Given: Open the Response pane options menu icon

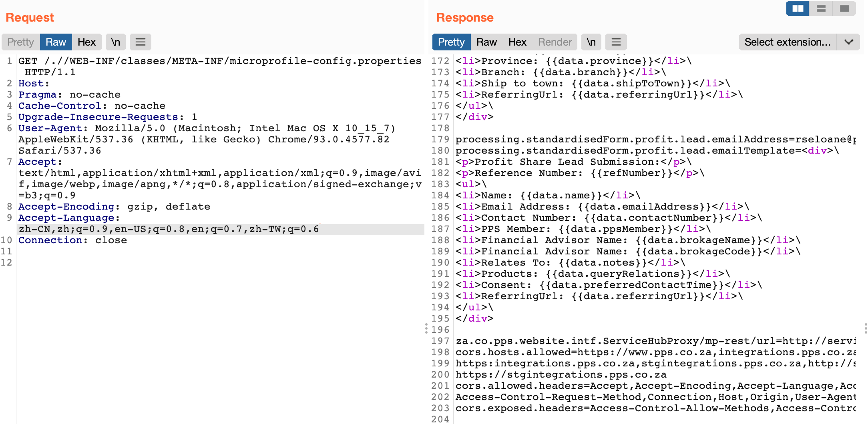Looking at the screenshot, I should click(x=616, y=42).
